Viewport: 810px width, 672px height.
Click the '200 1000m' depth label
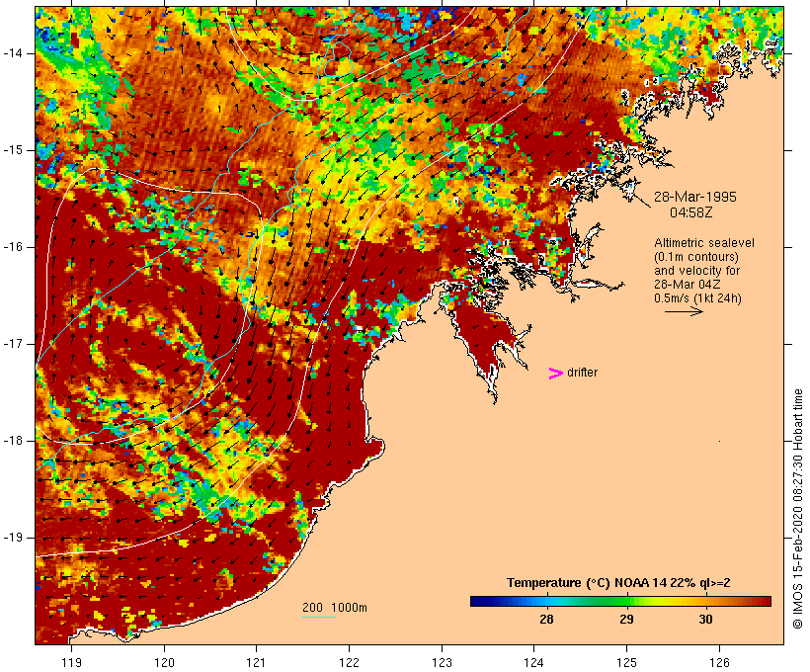tap(335, 608)
